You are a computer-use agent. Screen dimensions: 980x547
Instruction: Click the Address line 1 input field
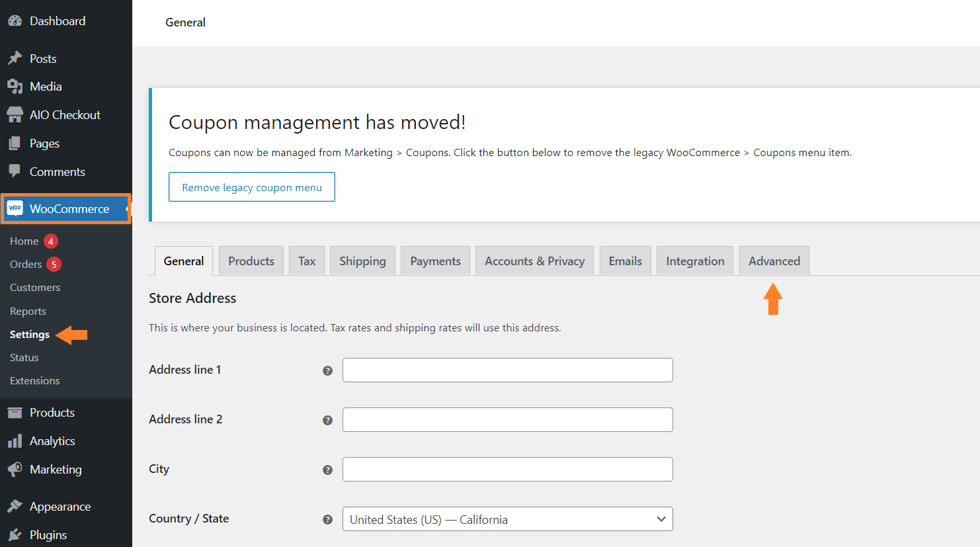(508, 370)
